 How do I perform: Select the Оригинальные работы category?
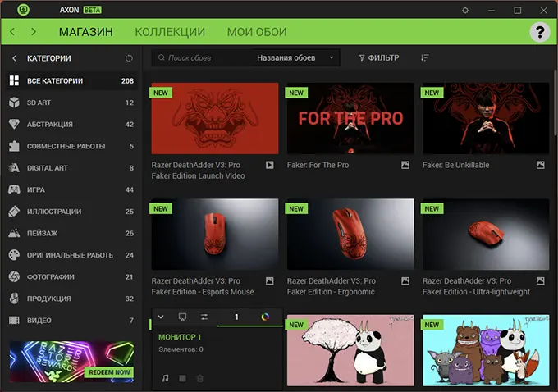click(71, 255)
